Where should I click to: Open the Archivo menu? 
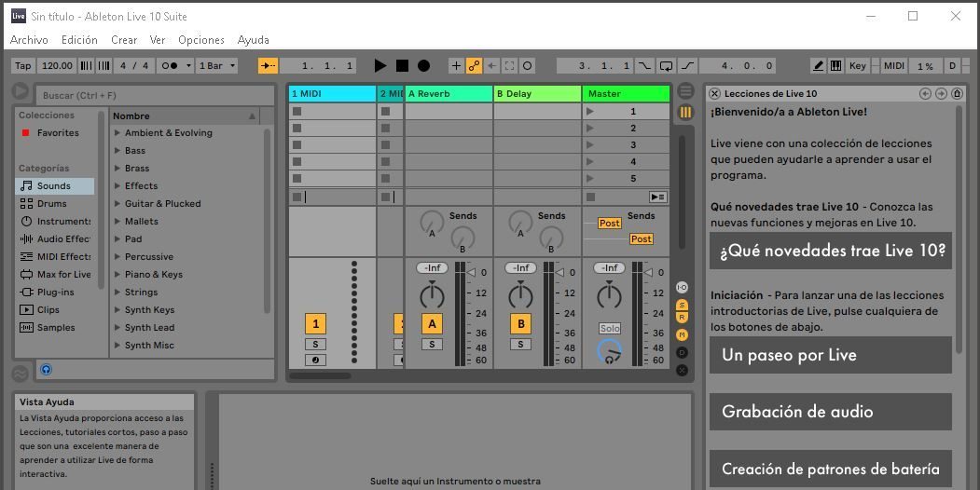29,40
